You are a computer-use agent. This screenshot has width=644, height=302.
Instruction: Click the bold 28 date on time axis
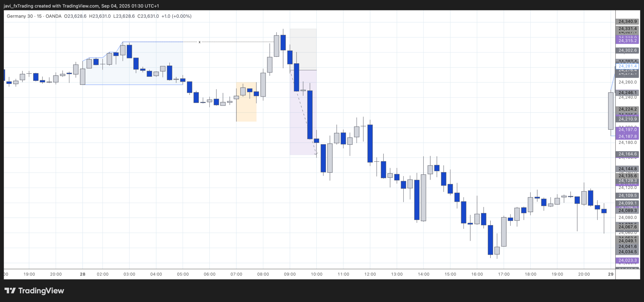(83, 275)
